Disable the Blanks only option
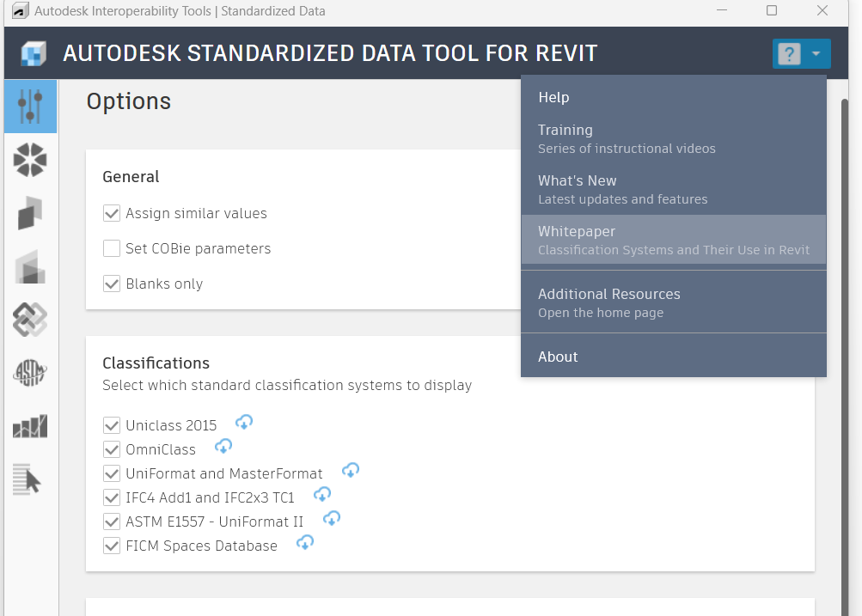 (x=112, y=283)
